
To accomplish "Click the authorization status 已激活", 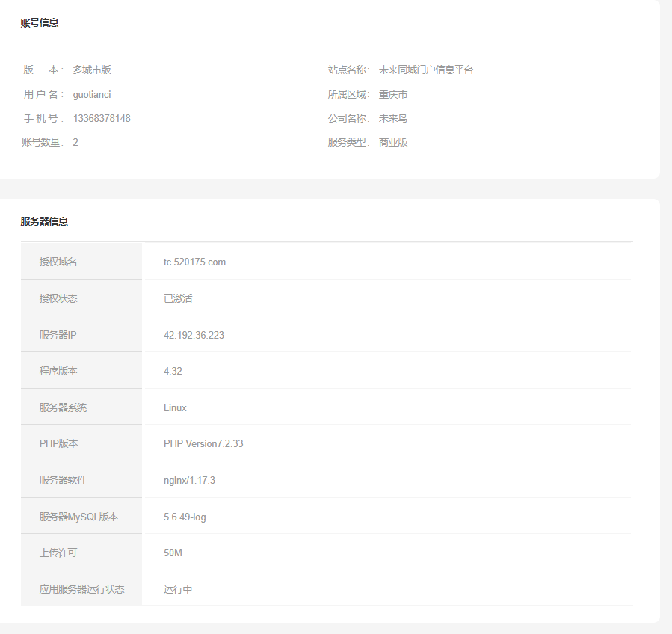I will 178,298.
